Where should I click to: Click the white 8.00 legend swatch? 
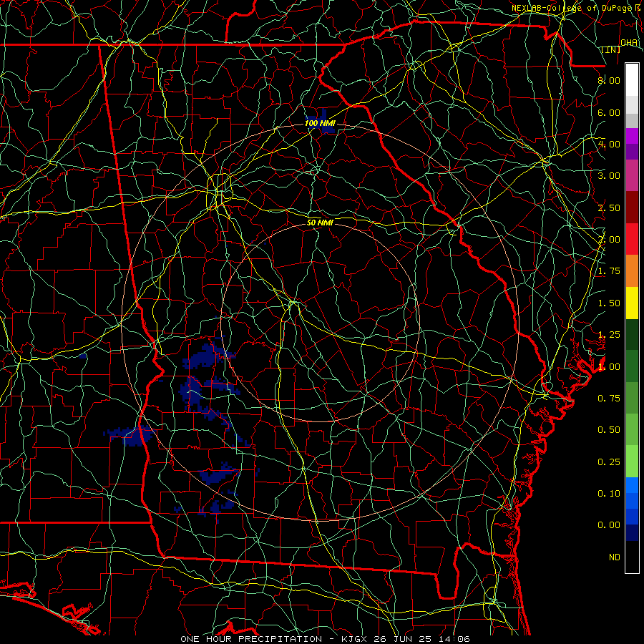click(632, 80)
